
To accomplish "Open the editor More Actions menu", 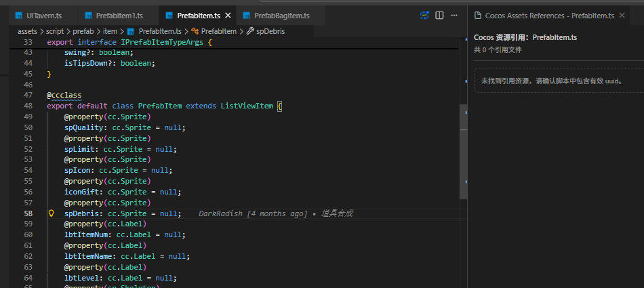I will (x=454, y=15).
